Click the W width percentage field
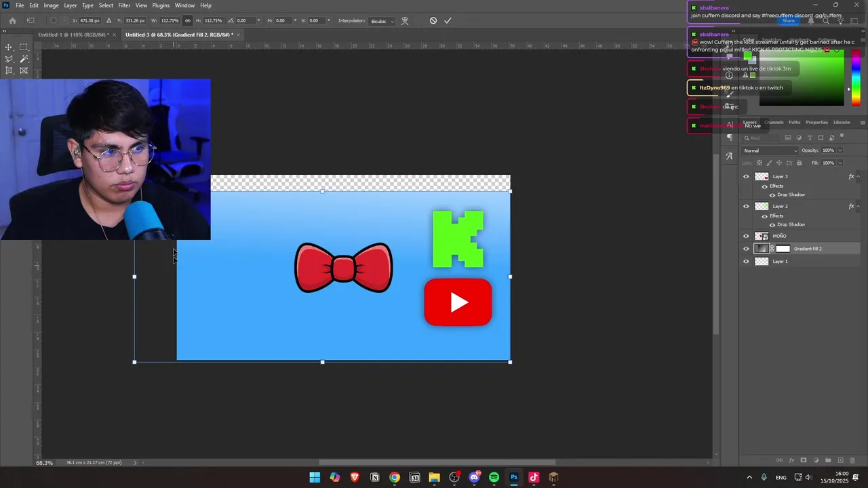 point(170,20)
